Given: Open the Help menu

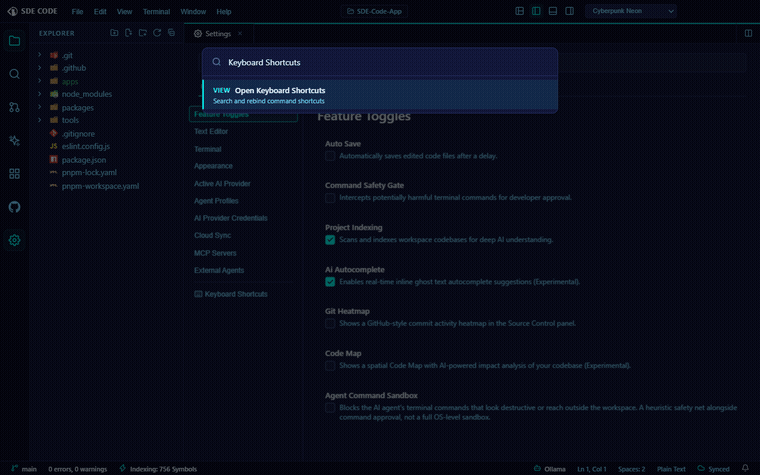Looking at the screenshot, I should [x=224, y=12].
